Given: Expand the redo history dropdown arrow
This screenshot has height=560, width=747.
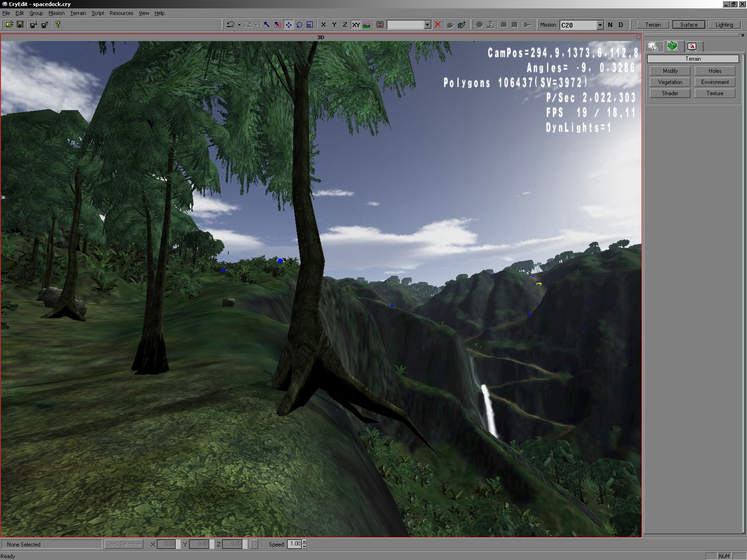Looking at the screenshot, I should (x=256, y=25).
